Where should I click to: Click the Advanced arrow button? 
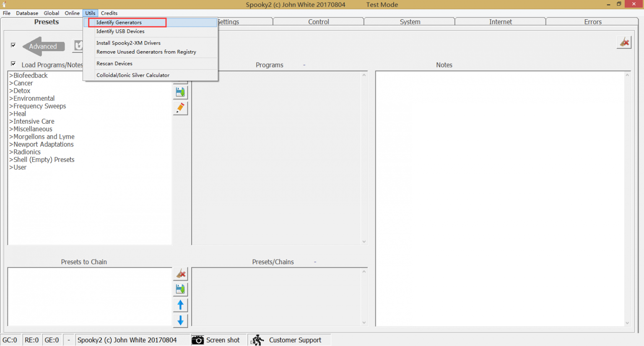pos(44,47)
